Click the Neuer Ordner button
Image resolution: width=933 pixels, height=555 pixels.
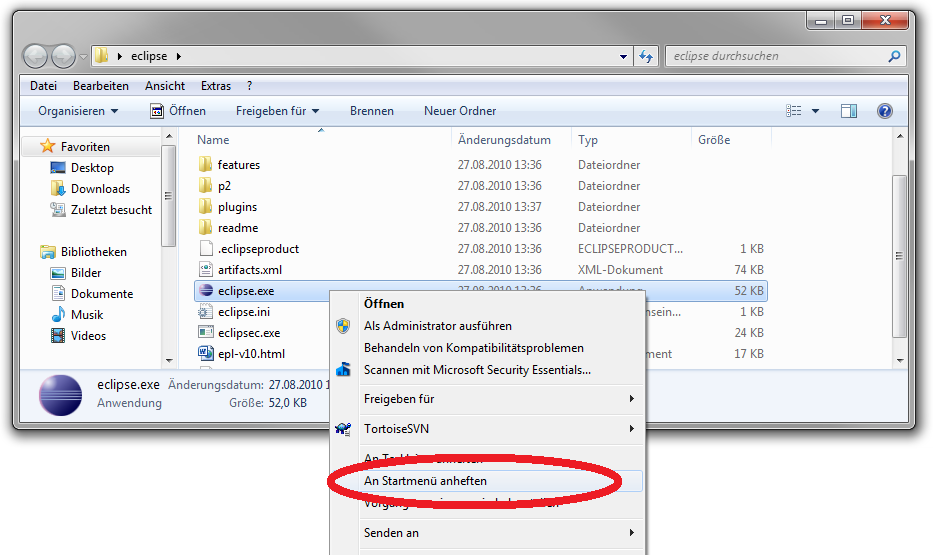point(460,111)
